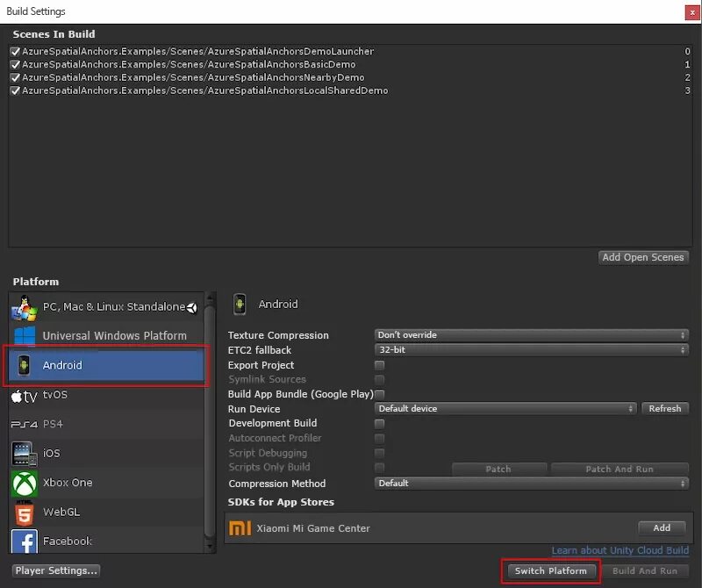The image size is (702, 588).
Task: Click the Unity logo beside PC Standalone
Action: coord(191,308)
